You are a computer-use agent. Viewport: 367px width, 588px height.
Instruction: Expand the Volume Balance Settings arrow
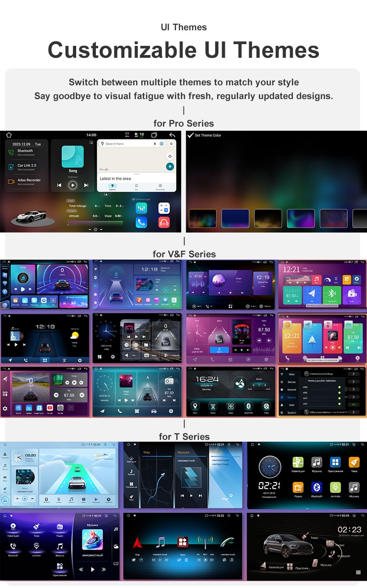[353, 374]
